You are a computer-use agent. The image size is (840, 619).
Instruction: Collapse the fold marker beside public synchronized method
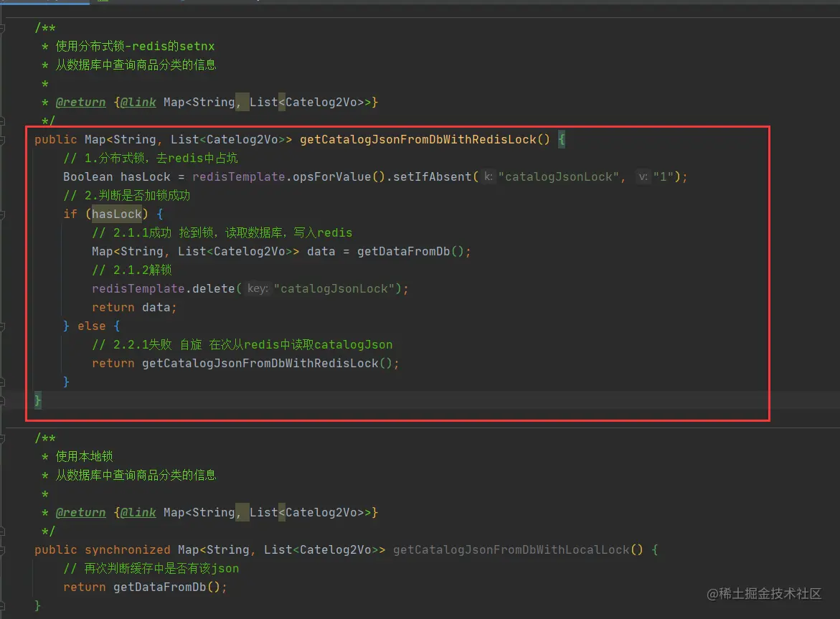pyautogui.click(x=2, y=550)
